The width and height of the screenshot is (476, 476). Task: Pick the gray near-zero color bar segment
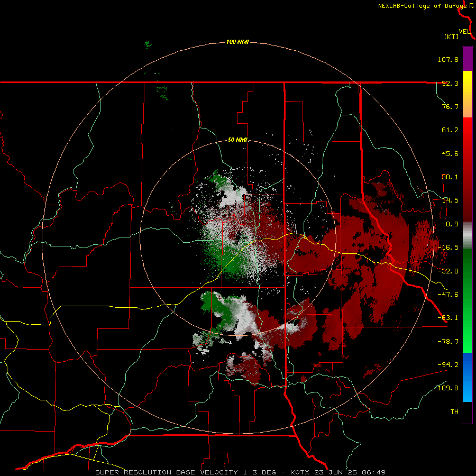click(467, 235)
